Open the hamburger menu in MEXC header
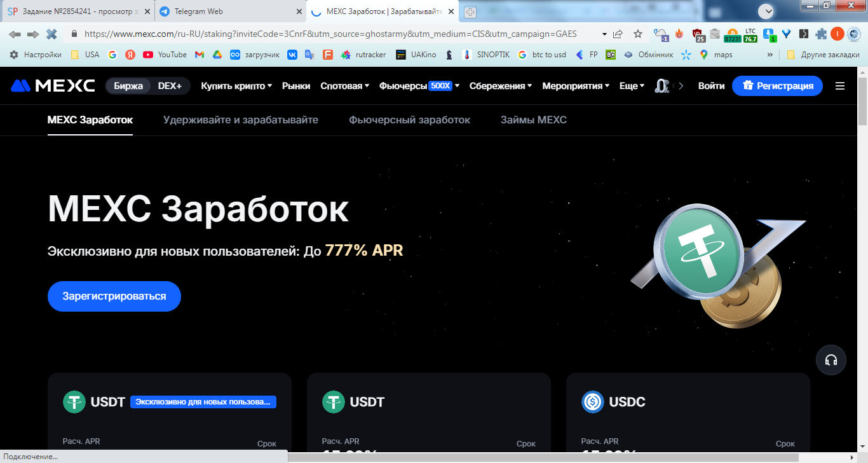This screenshot has width=868, height=463. [x=840, y=86]
